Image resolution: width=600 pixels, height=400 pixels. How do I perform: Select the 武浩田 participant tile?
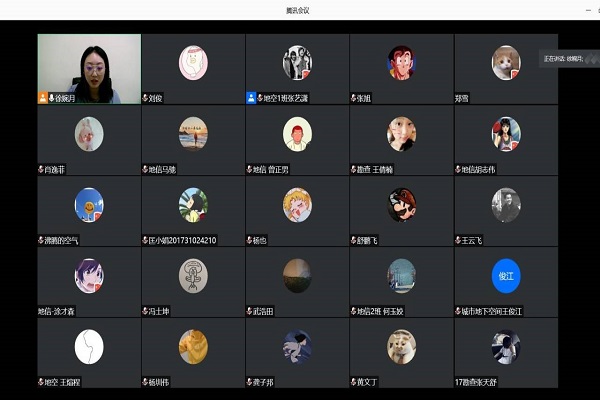[x=297, y=281]
